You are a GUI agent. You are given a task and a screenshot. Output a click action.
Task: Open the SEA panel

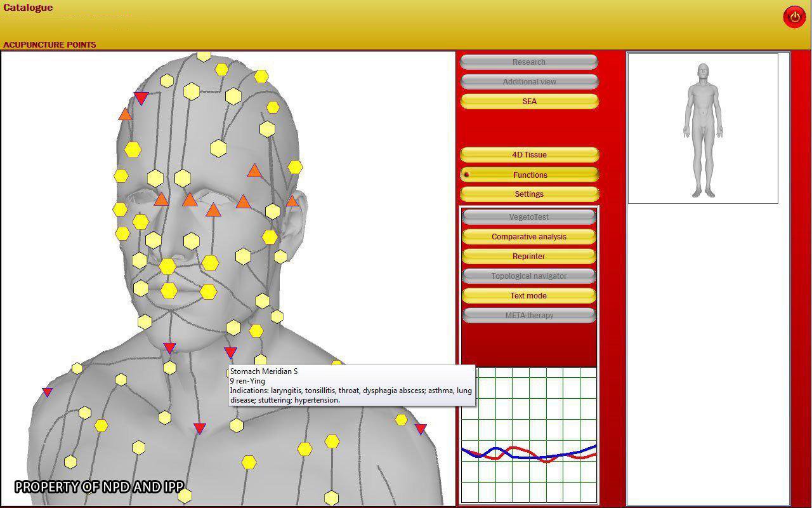[528, 101]
